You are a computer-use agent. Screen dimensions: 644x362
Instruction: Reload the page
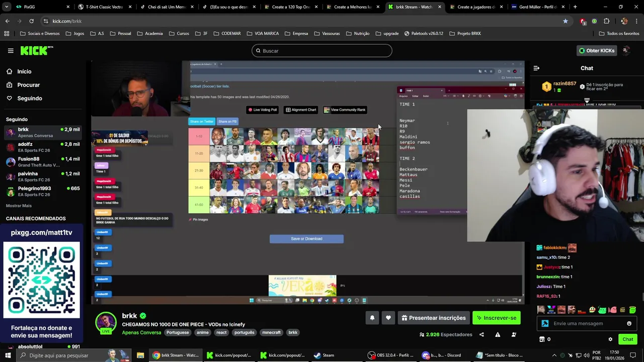[31, 21]
